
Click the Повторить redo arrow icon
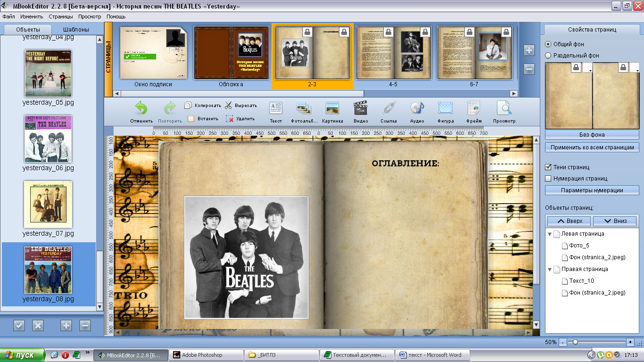coord(170,108)
